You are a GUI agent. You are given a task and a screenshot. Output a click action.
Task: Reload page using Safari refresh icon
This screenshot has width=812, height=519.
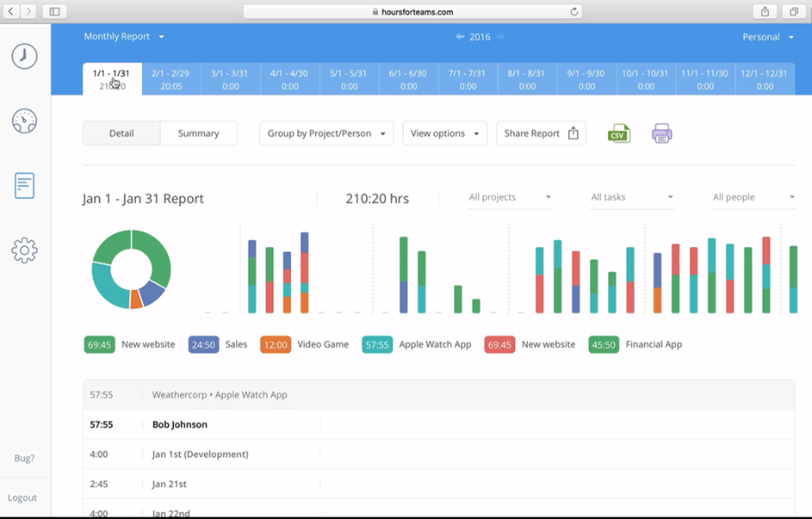pos(573,12)
